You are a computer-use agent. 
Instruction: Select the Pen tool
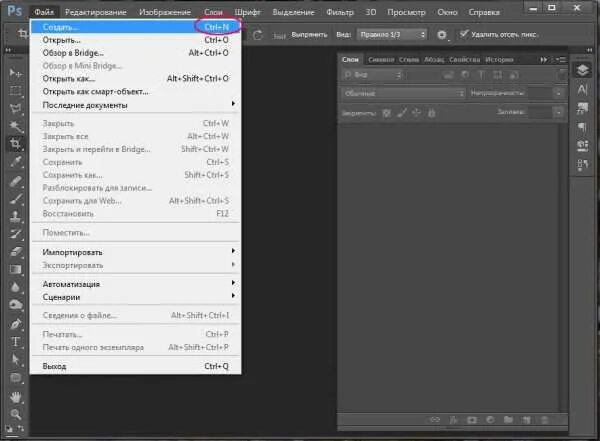[x=16, y=324]
